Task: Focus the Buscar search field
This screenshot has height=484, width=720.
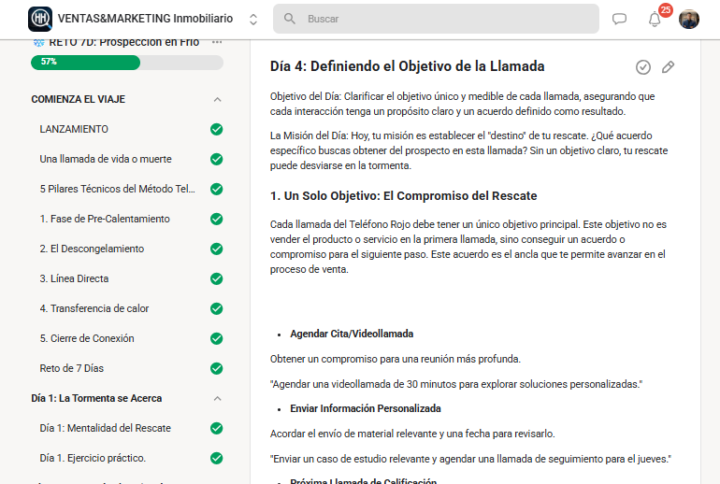Action: tap(436, 19)
